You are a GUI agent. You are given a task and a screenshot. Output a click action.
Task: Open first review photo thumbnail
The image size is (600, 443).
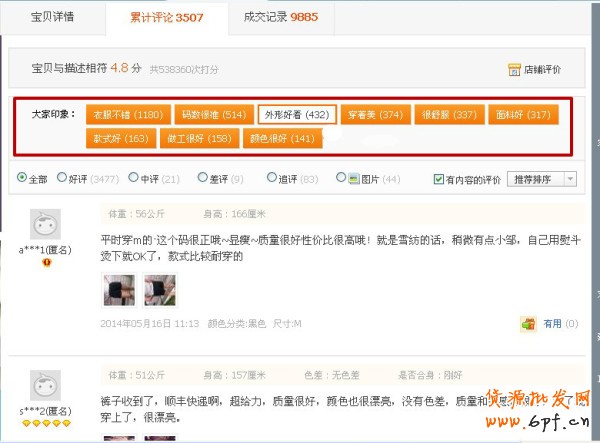point(118,290)
